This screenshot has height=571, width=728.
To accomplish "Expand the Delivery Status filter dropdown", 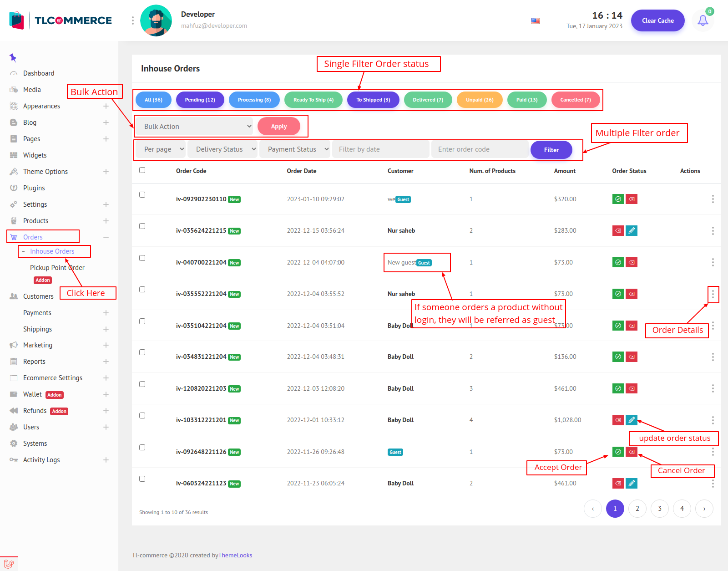I will coord(222,149).
